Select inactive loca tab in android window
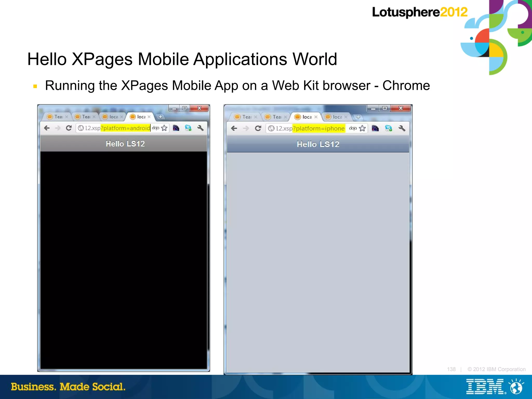 pos(112,117)
